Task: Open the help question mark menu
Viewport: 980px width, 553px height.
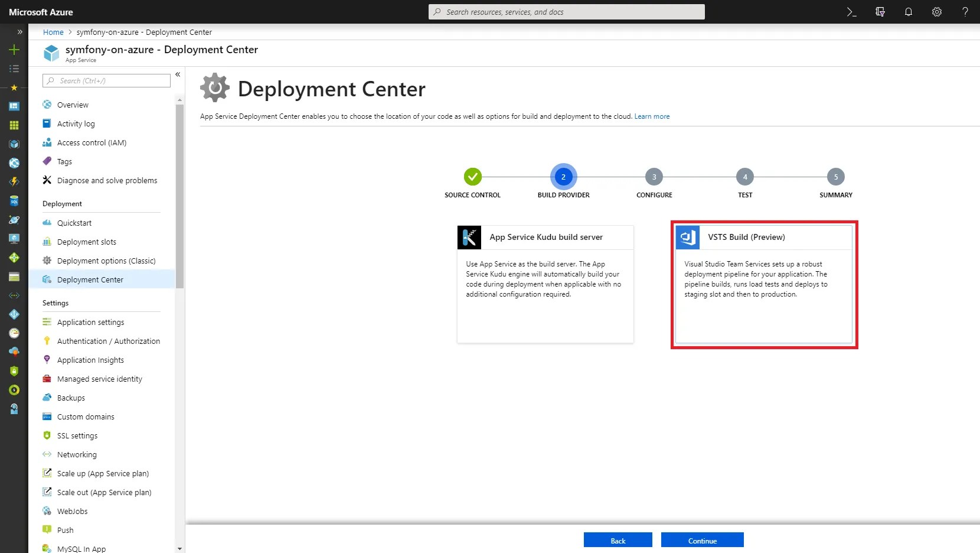Action: click(x=965, y=12)
